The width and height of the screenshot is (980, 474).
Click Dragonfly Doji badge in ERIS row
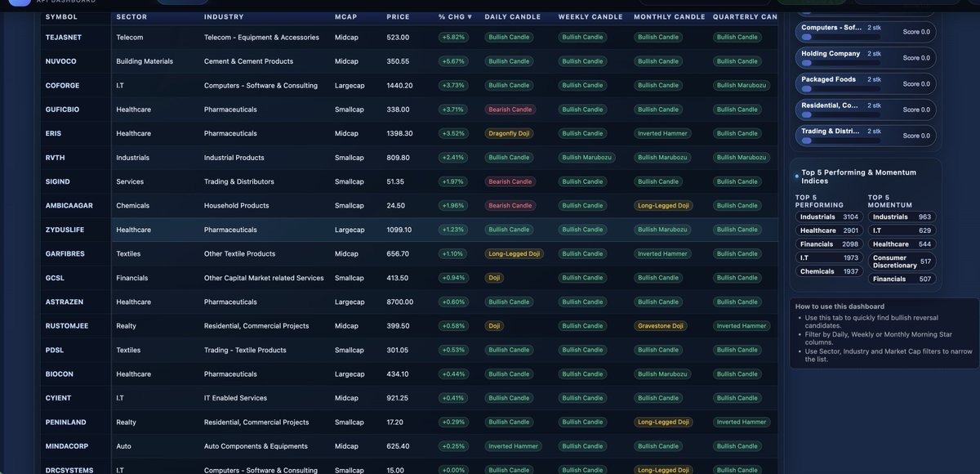pyautogui.click(x=510, y=133)
